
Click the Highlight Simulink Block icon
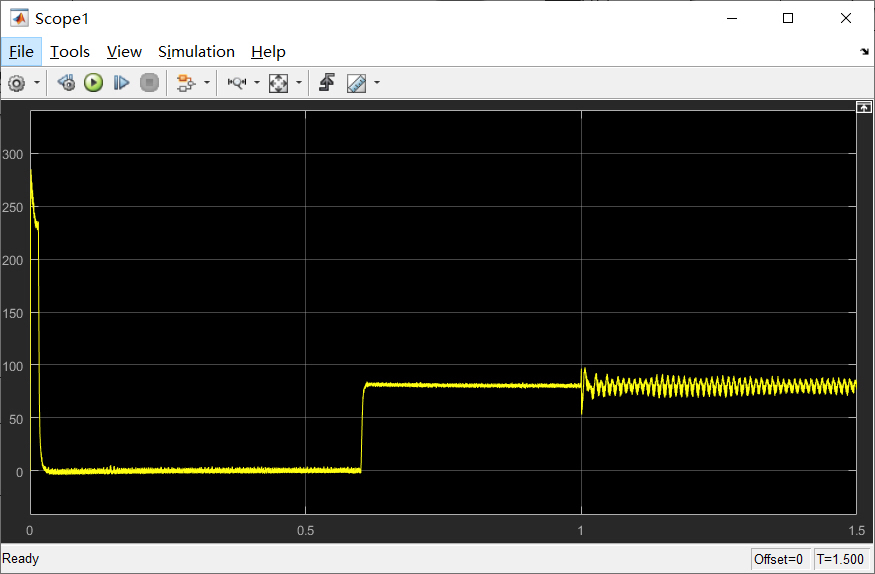tap(186, 83)
